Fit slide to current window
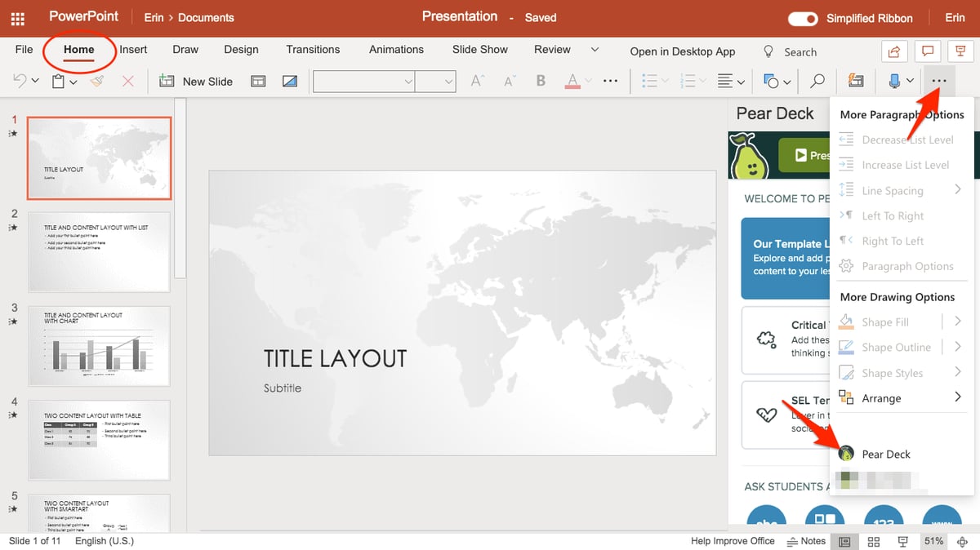Image resolution: width=980 pixels, height=550 pixels. [961, 541]
